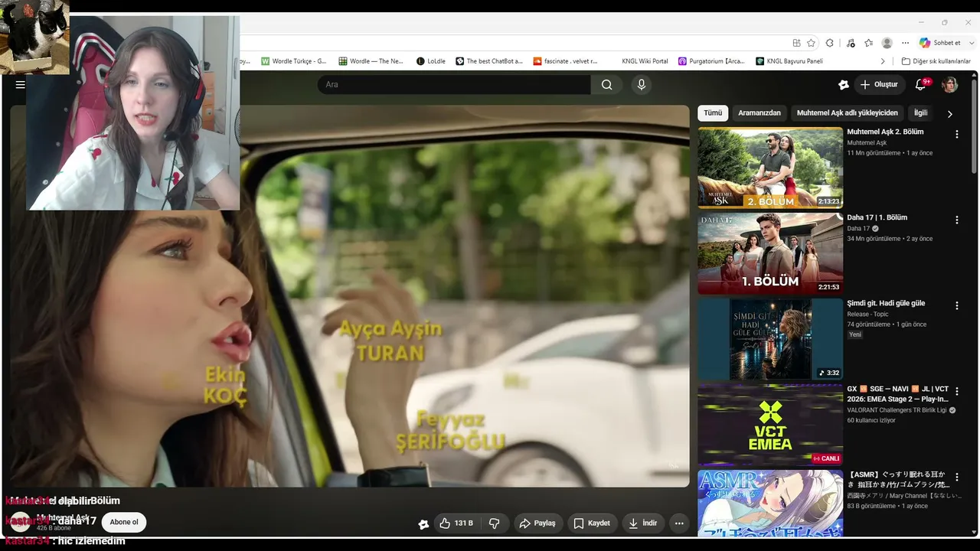Click the YouTube search magnifier button

coord(606,84)
